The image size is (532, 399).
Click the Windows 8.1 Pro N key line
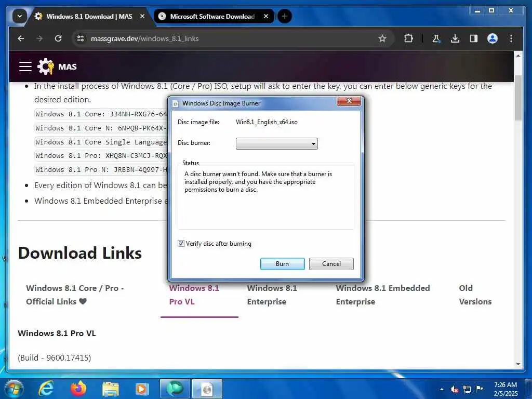(101, 170)
